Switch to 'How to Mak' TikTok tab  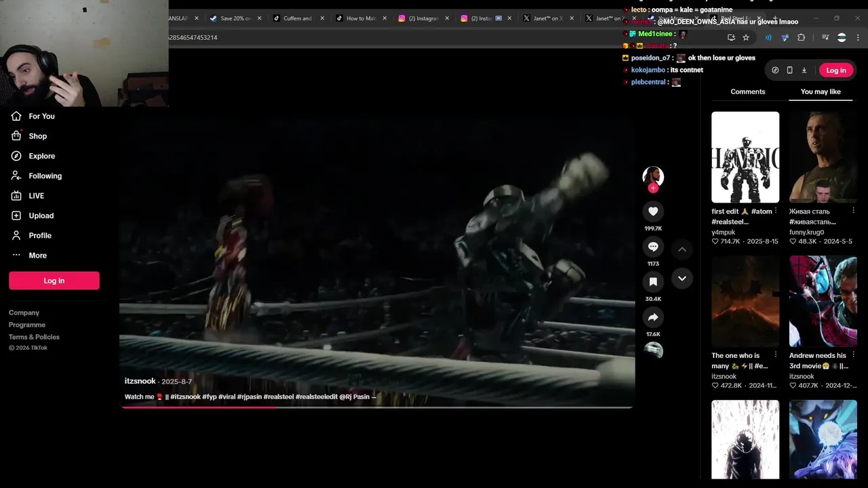click(x=360, y=18)
